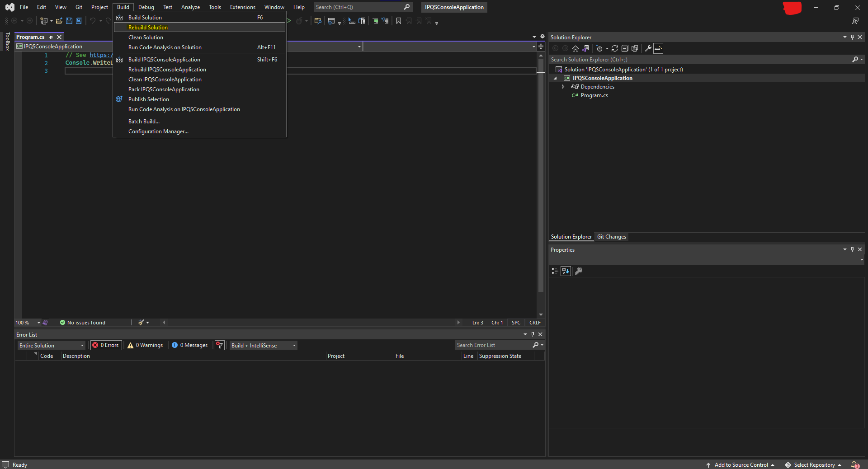Click the New Project toolbar icon
The image size is (868, 469).
click(44, 21)
